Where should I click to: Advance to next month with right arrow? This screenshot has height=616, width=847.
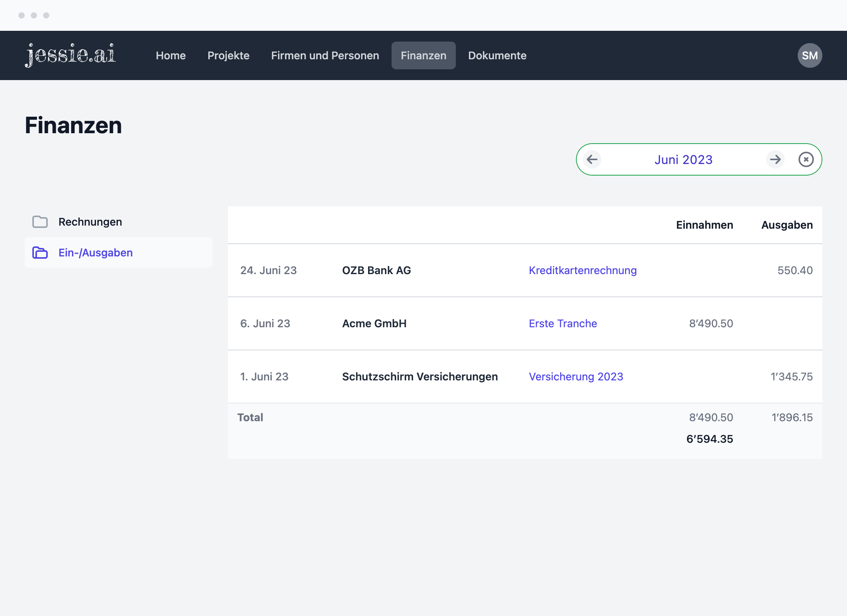[x=775, y=159]
